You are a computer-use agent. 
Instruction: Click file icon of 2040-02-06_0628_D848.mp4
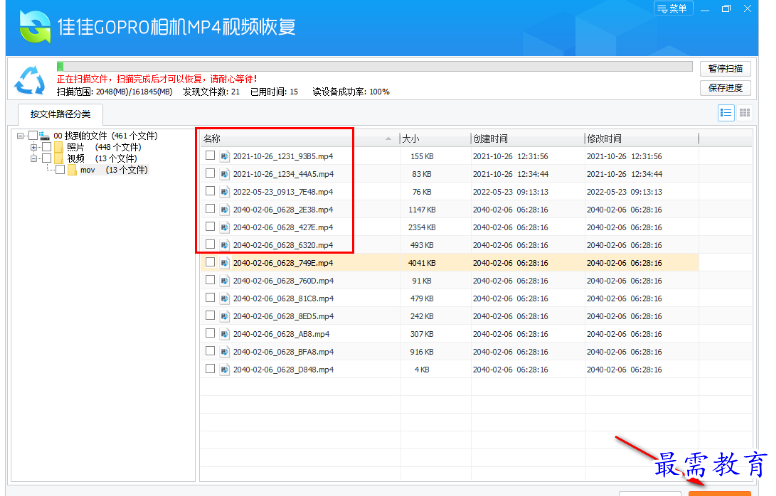click(225, 369)
